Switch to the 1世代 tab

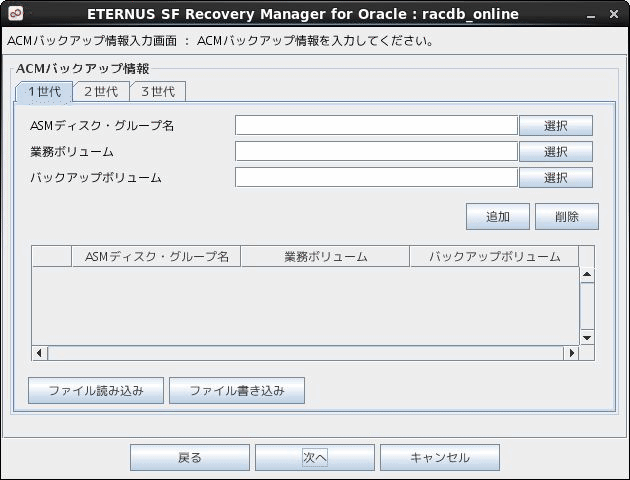coord(44,92)
